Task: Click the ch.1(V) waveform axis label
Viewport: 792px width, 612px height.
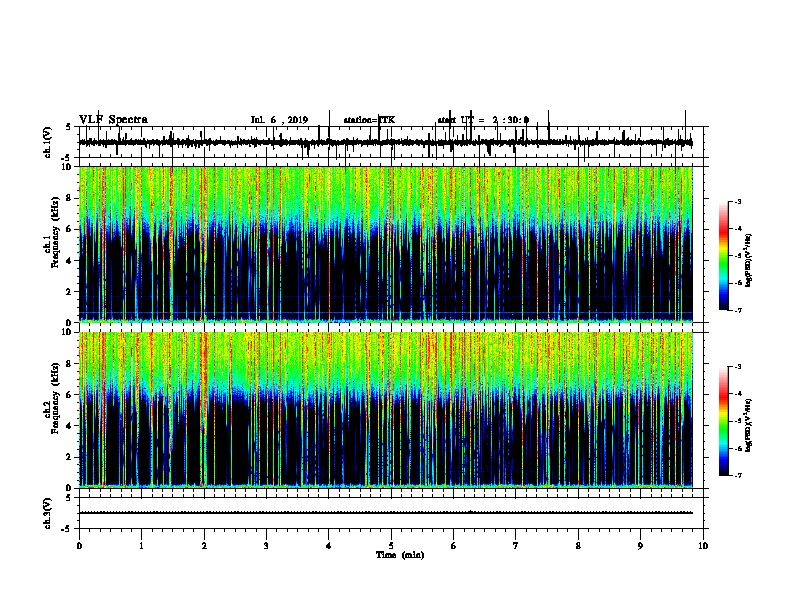Action: pyautogui.click(x=48, y=142)
